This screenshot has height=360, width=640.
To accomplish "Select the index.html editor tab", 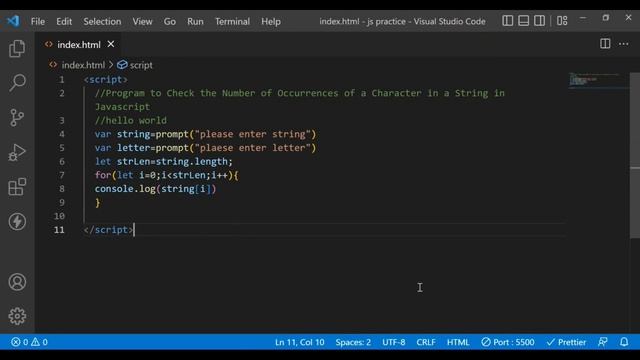I will click(x=79, y=44).
